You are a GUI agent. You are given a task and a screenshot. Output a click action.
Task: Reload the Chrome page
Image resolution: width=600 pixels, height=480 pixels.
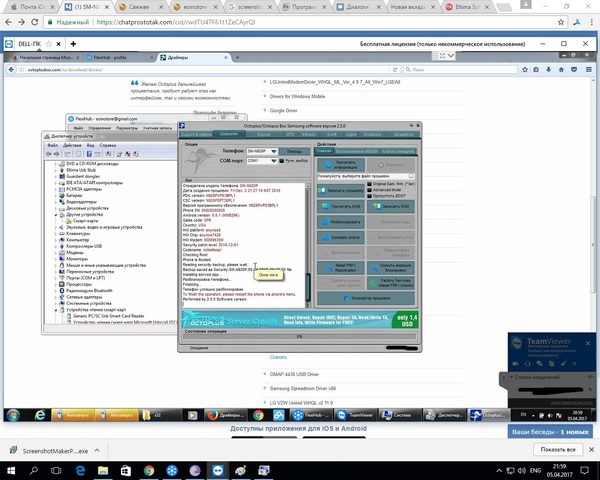pyautogui.click(x=35, y=22)
